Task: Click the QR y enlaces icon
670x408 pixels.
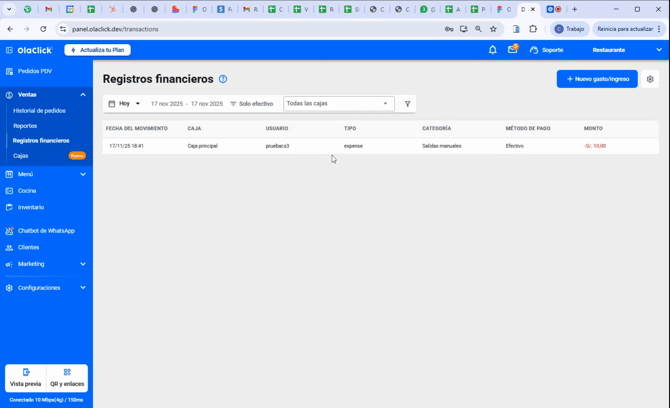Action: pos(67,372)
